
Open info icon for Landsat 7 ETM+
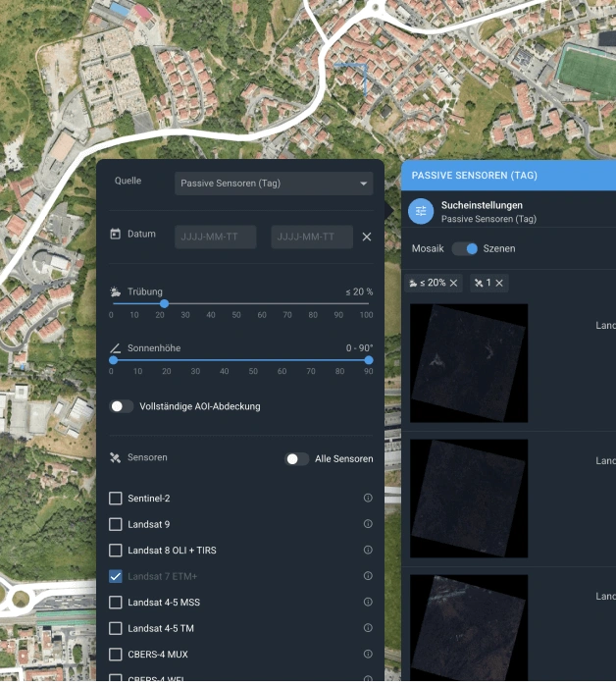point(368,576)
